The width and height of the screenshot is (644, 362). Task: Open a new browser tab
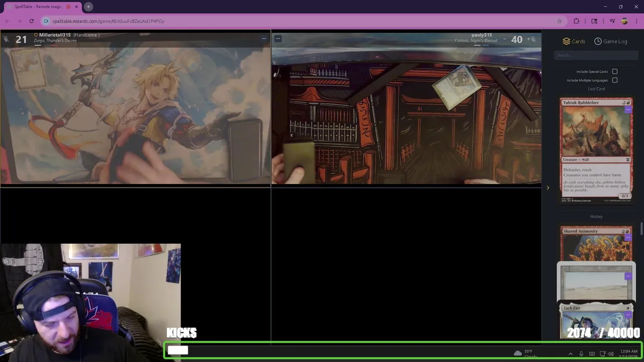[x=88, y=7]
